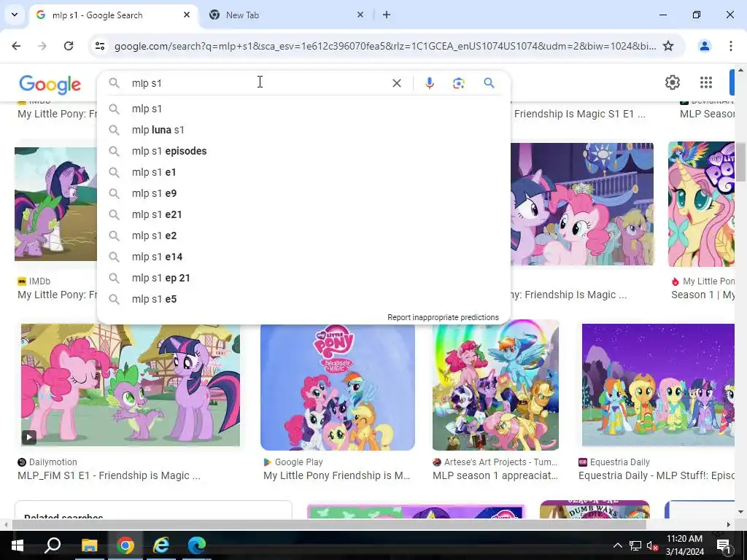Viewport: 747px width, 560px height.
Task: Open 'MLP_FiM S1 E1 - Friendship is Magic' link
Action: pos(109,475)
